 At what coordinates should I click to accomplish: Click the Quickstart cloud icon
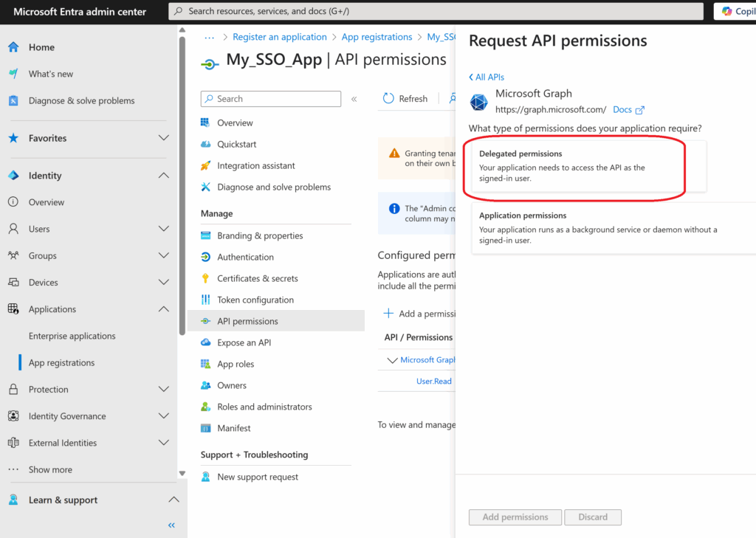[206, 144]
